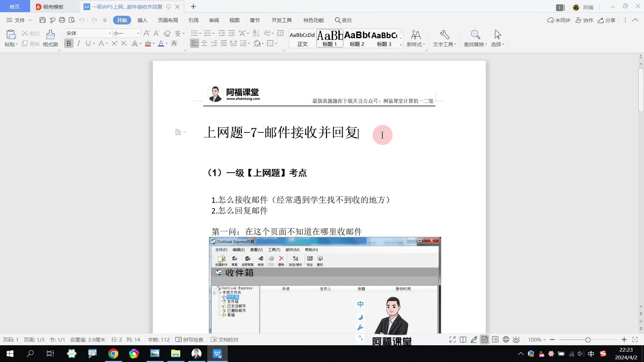Toggle Italic formatting button

[78, 43]
